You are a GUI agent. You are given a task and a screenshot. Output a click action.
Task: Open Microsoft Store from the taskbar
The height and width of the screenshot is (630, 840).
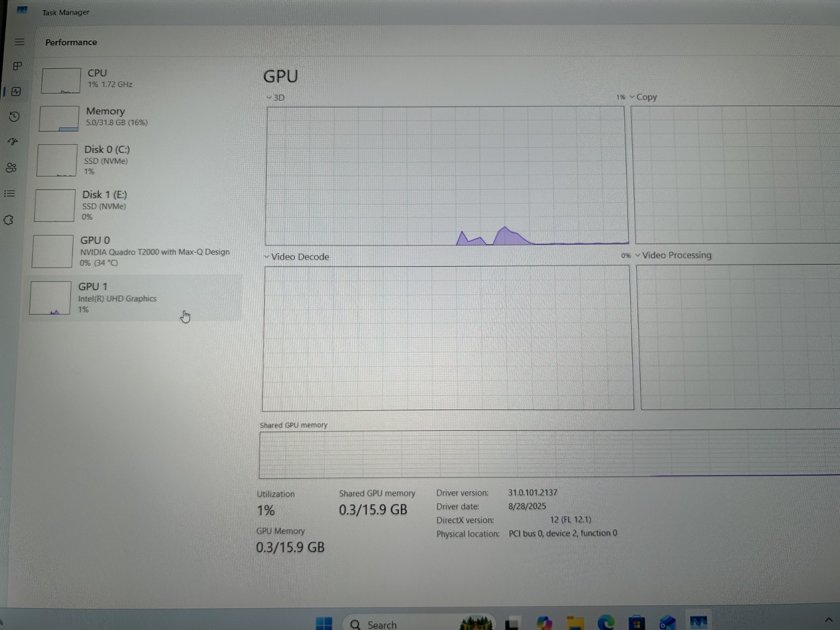pos(636,623)
